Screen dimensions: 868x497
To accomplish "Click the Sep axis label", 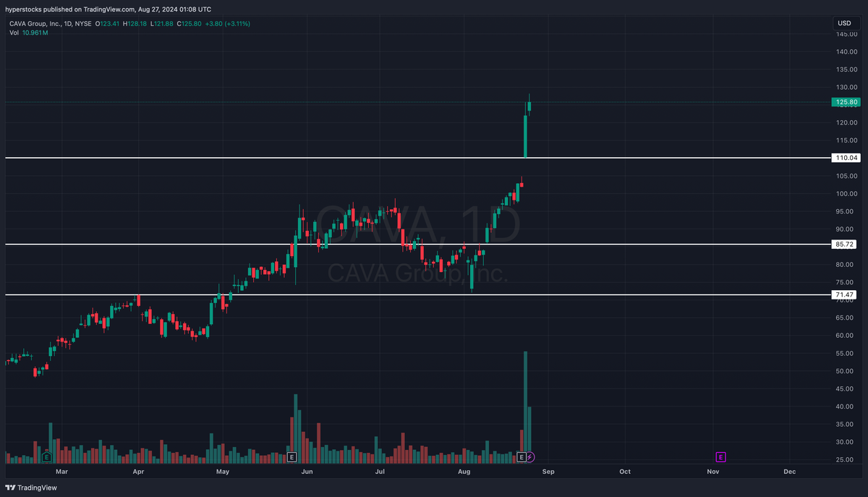I will pyautogui.click(x=548, y=471).
